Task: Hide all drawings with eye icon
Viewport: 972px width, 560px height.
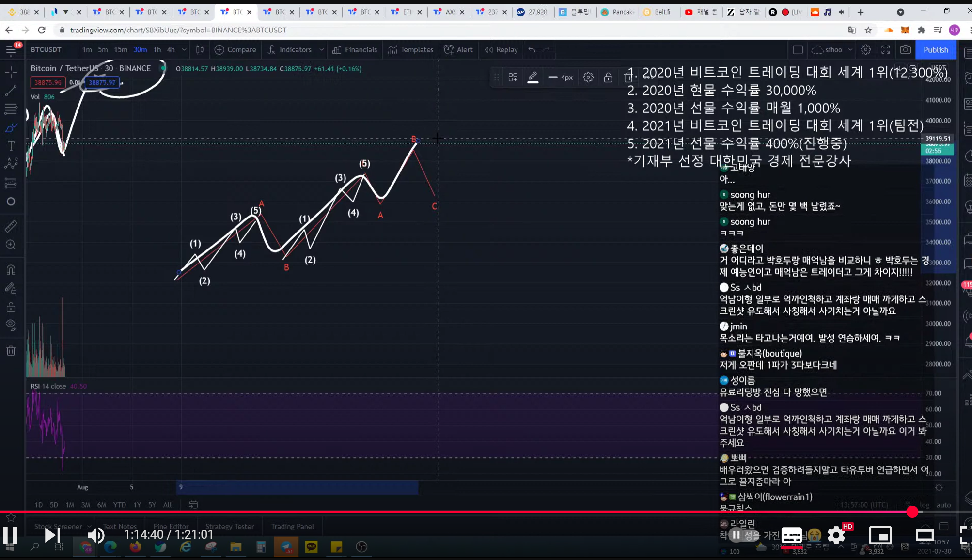Action: [11, 326]
